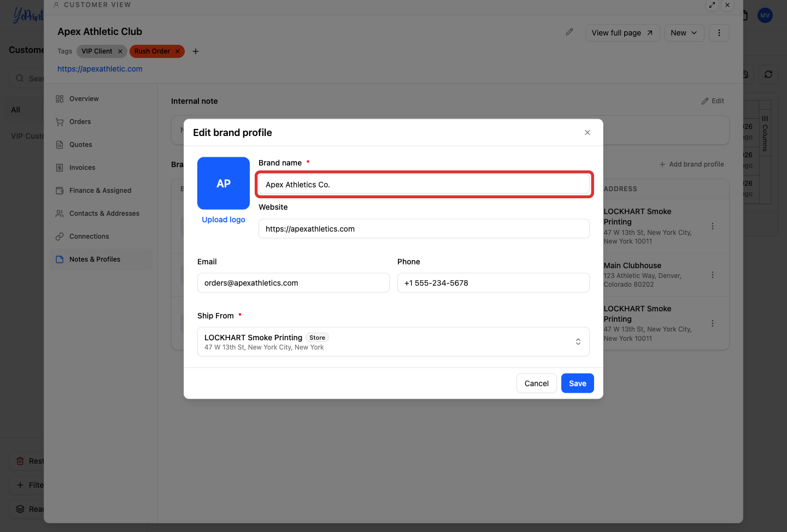Image resolution: width=787 pixels, height=532 pixels.
Task: Click the Email input field
Action: coord(293,283)
